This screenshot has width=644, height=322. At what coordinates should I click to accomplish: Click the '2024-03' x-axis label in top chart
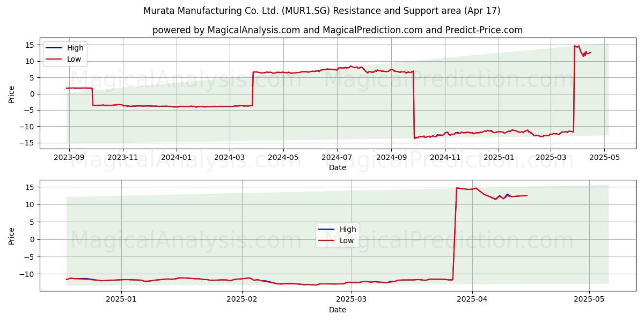[x=230, y=157]
